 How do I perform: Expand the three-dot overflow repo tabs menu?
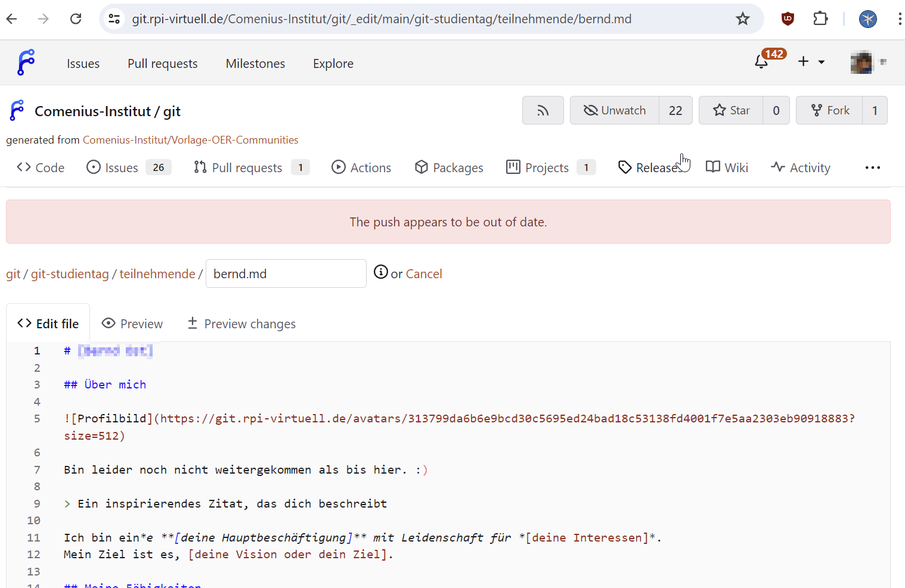click(872, 168)
